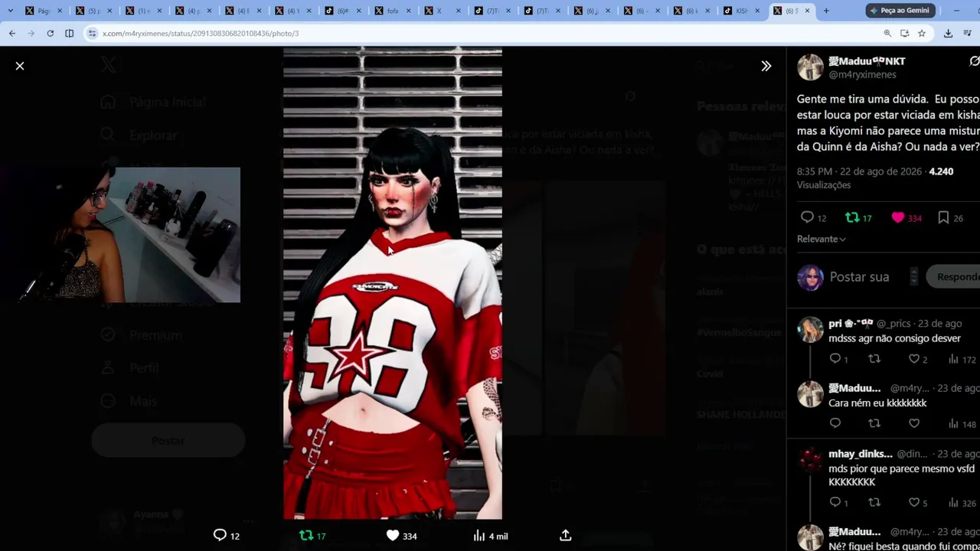Undo repost with the icon under photo
The height and width of the screenshot is (551, 980).
click(306, 536)
